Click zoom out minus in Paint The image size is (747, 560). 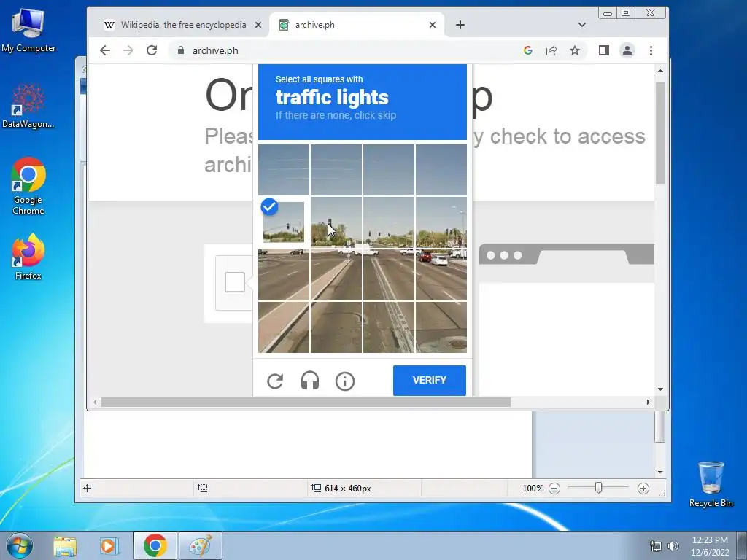coord(554,489)
